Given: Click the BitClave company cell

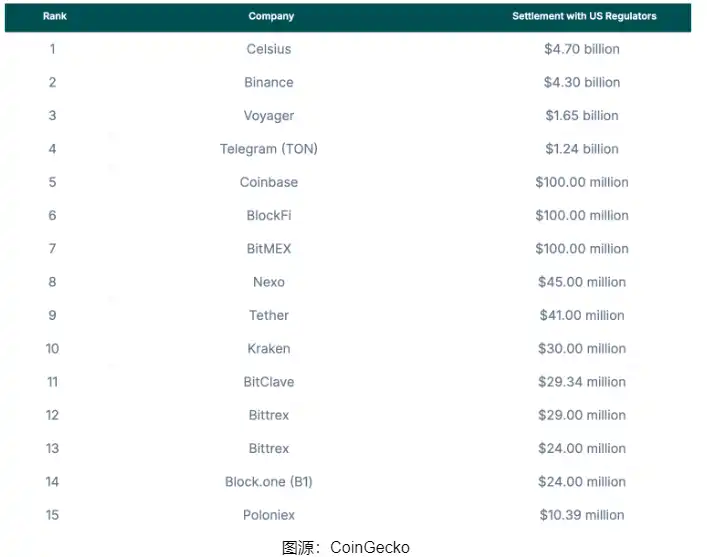Looking at the screenshot, I should (269, 381).
